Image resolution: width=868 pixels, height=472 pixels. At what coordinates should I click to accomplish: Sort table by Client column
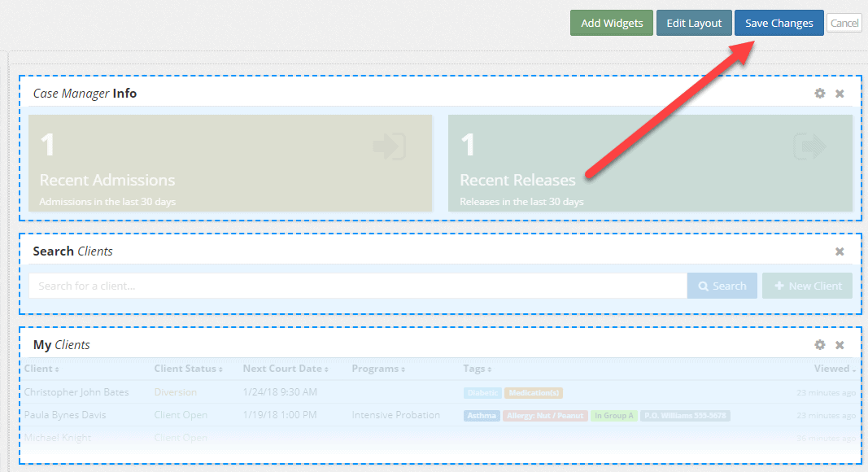click(41, 369)
